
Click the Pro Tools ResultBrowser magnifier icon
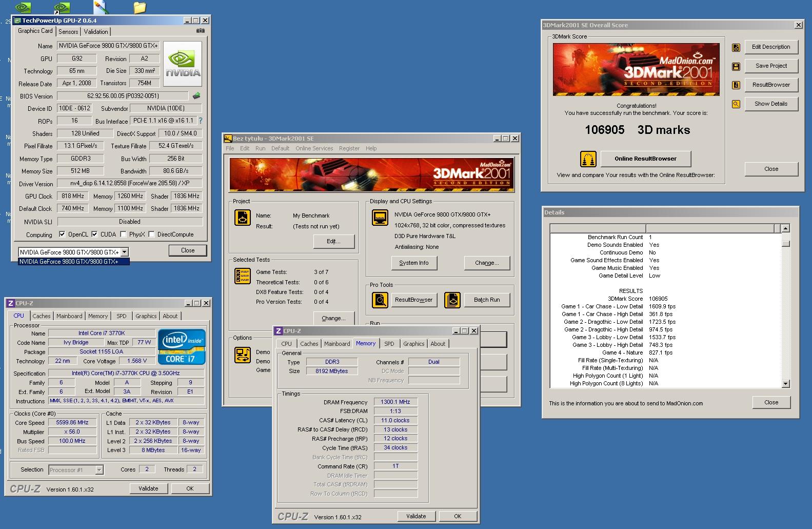(x=380, y=300)
